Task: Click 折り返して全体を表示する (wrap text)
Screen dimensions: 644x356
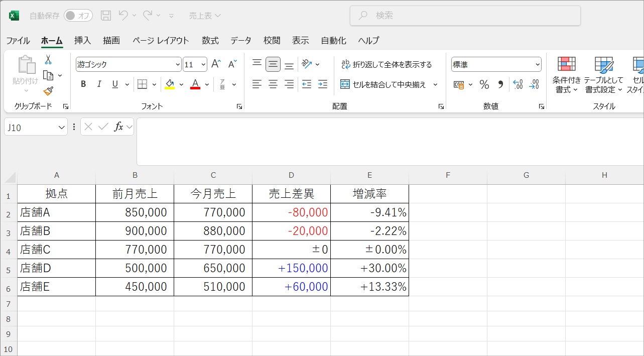Action: tap(386, 64)
